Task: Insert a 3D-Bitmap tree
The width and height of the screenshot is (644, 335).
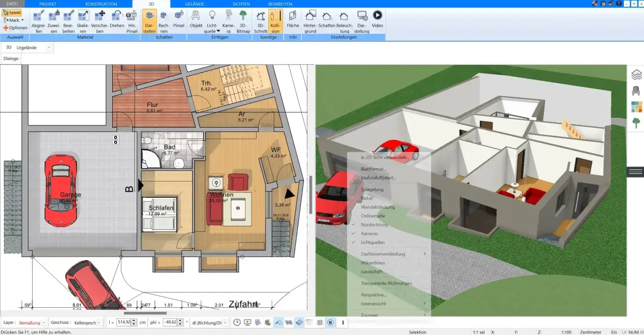Action: pos(243,21)
